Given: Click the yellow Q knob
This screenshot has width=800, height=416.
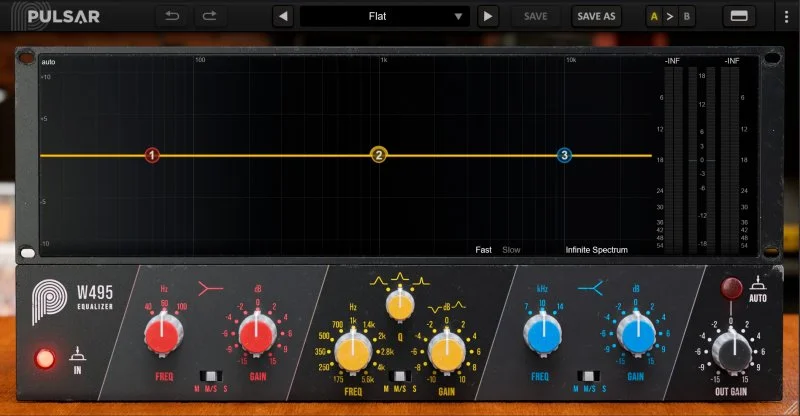Looking at the screenshot, I should tap(400, 305).
